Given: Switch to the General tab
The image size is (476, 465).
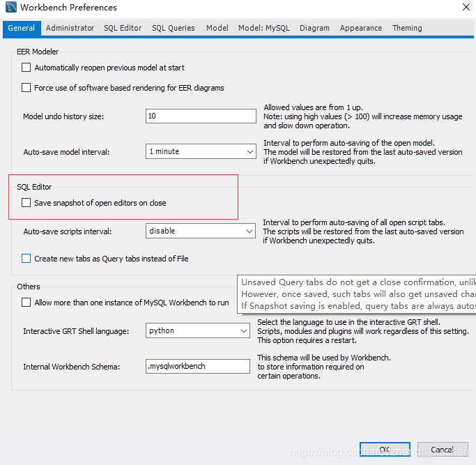Looking at the screenshot, I should click(x=21, y=28).
